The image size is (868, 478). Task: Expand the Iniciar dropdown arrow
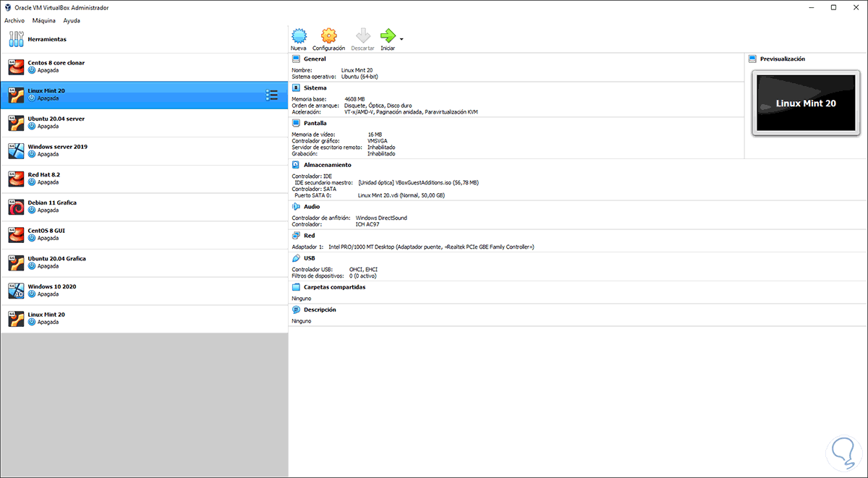tap(401, 38)
